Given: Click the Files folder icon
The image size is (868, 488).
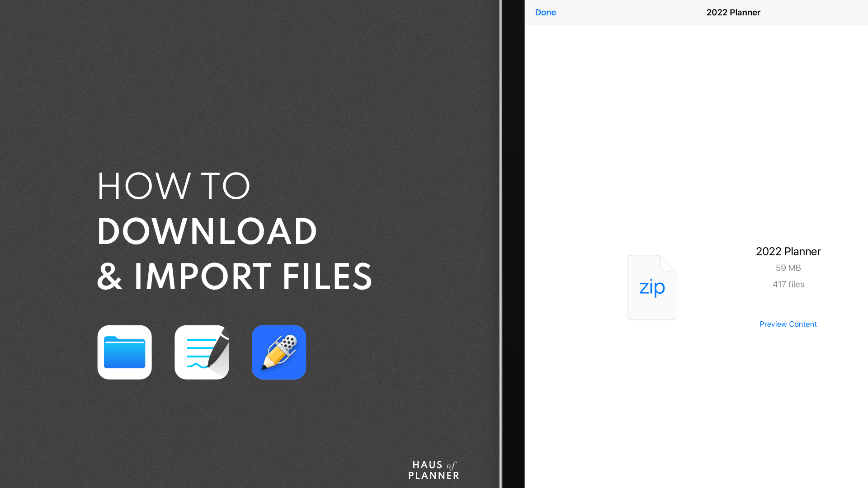Looking at the screenshot, I should coord(125,352).
